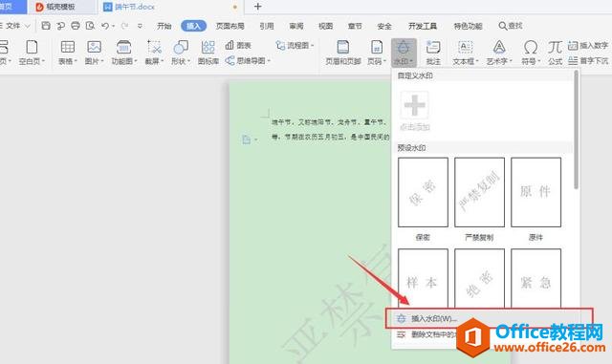Viewport: 612px width, 364px height.
Task: Click the Print icon in quick access toolbar
Action: (76, 26)
